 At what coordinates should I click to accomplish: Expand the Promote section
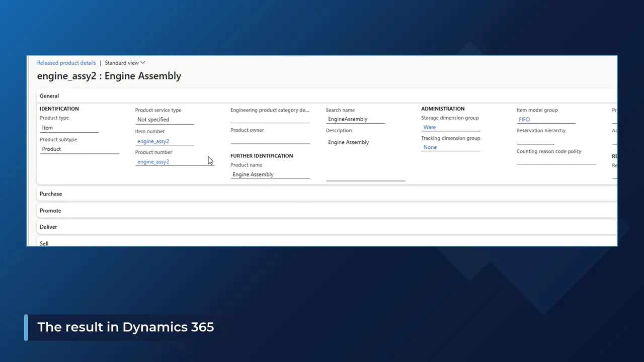pyautogui.click(x=327, y=210)
